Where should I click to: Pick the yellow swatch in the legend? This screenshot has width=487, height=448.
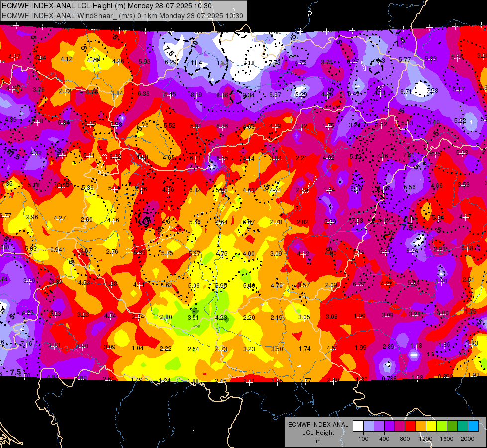point(431,426)
